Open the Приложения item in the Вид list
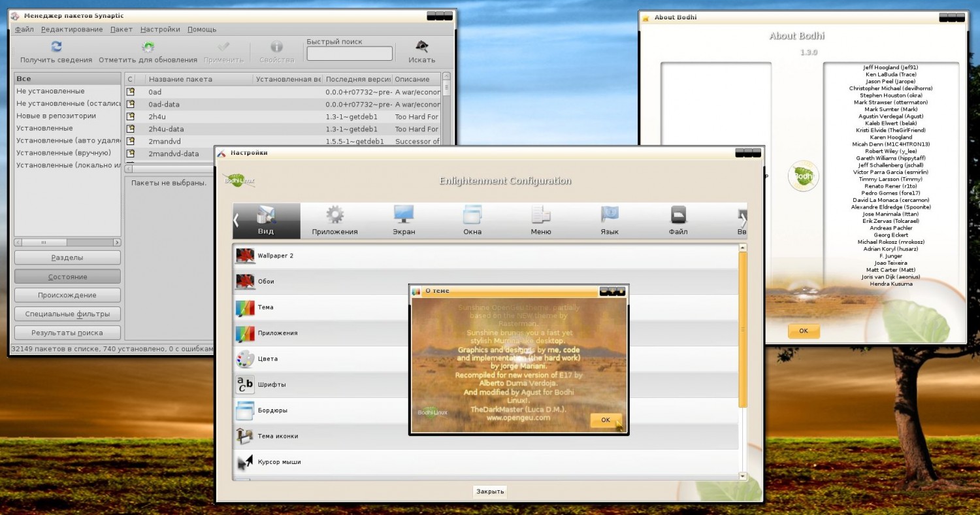This screenshot has width=980, height=515. pos(485,333)
